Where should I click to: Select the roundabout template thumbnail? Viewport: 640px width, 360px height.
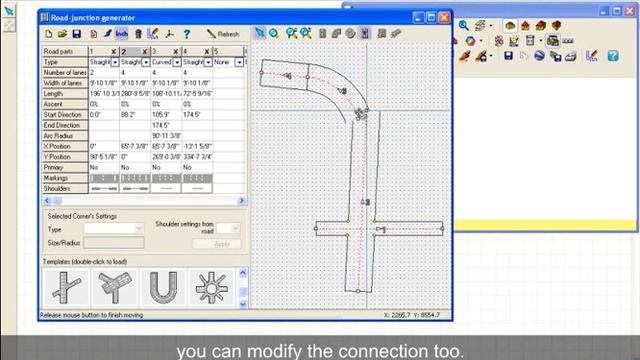coord(211,287)
